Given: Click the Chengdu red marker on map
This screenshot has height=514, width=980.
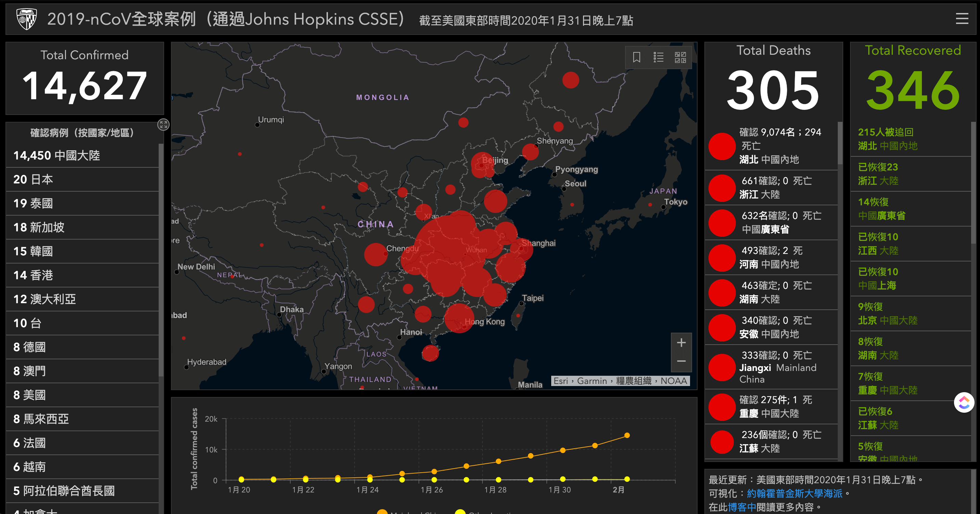Looking at the screenshot, I should [x=375, y=254].
